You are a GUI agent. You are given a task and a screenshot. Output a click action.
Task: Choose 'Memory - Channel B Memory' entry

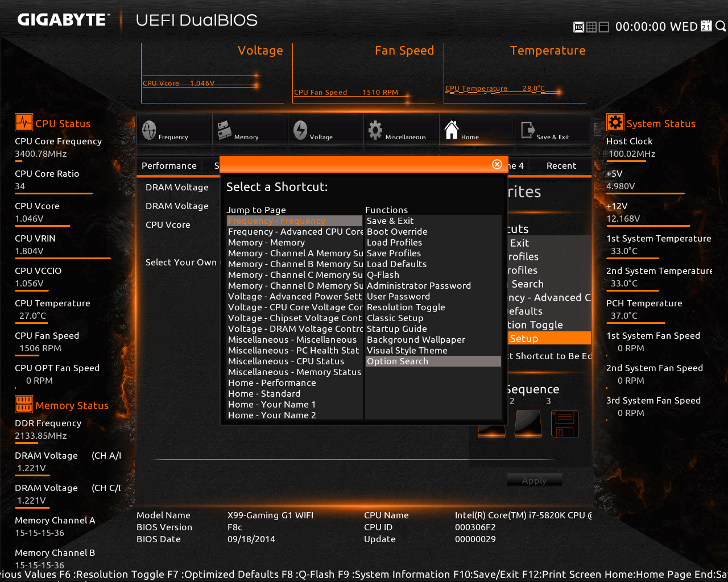(x=295, y=264)
